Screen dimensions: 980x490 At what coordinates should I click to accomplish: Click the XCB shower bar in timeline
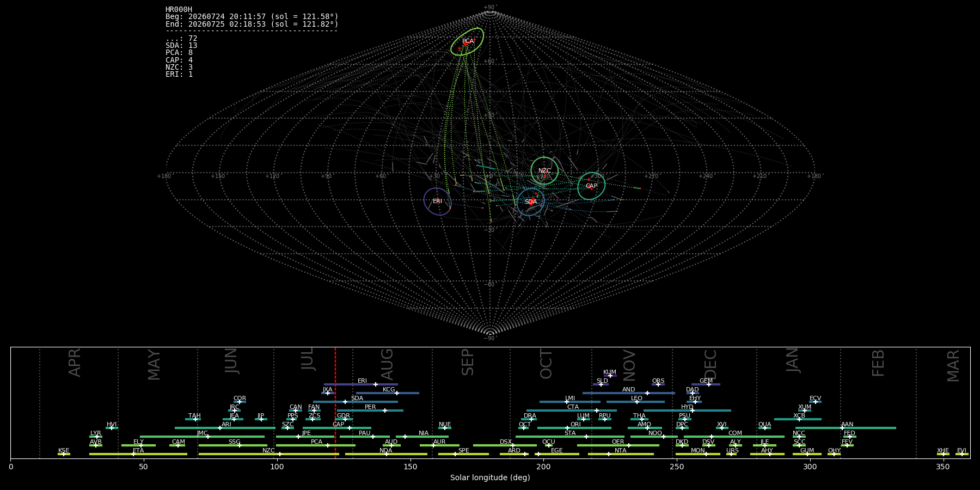(798, 419)
